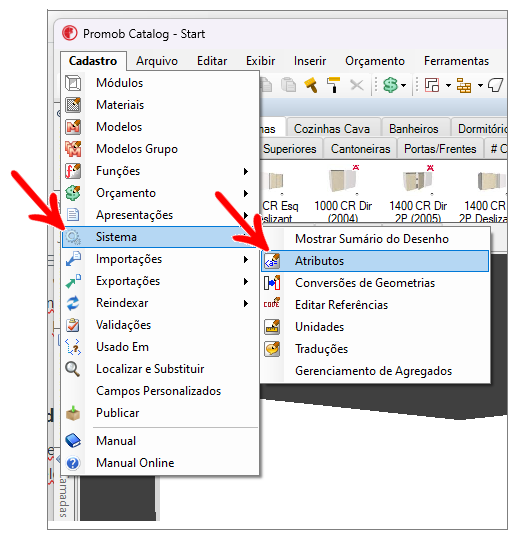
Task: Click the Traduções icon
Action: (x=272, y=349)
